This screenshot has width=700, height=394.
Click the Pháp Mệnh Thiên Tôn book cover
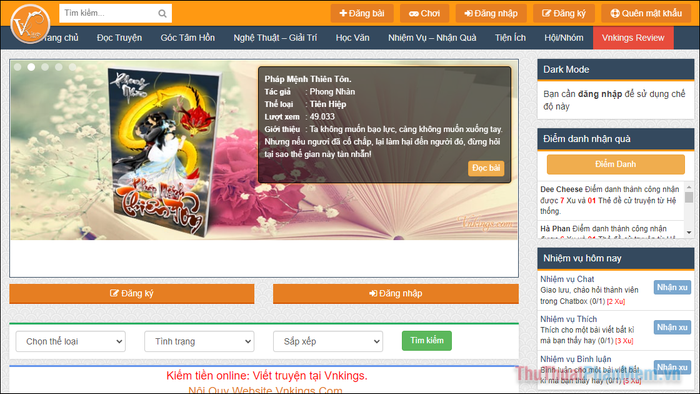click(x=164, y=152)
